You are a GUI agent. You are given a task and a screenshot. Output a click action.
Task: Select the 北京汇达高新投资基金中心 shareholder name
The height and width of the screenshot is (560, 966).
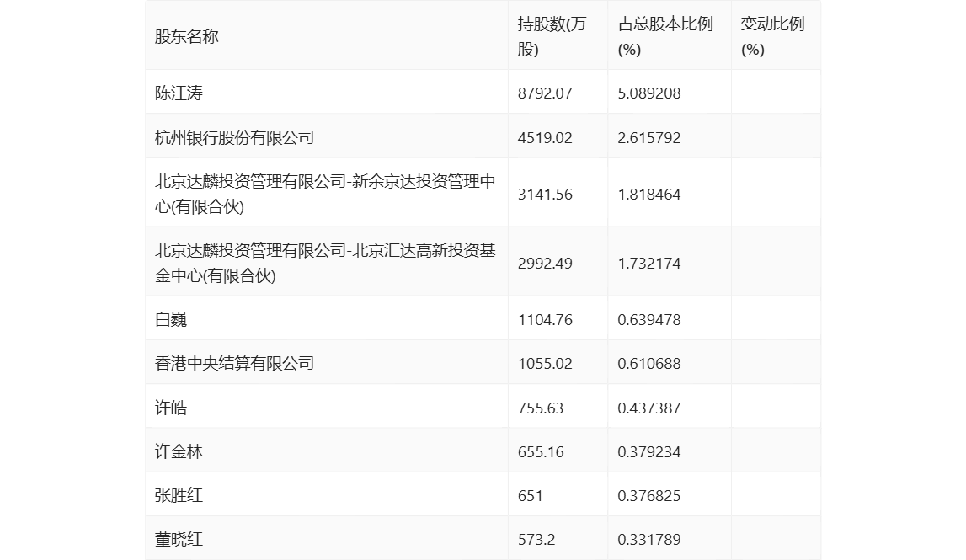coord(325,263)
